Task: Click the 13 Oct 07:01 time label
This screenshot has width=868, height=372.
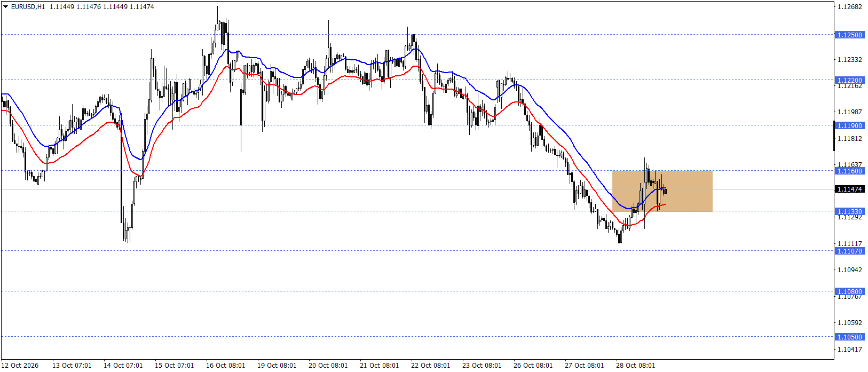Action: [72, 366]
